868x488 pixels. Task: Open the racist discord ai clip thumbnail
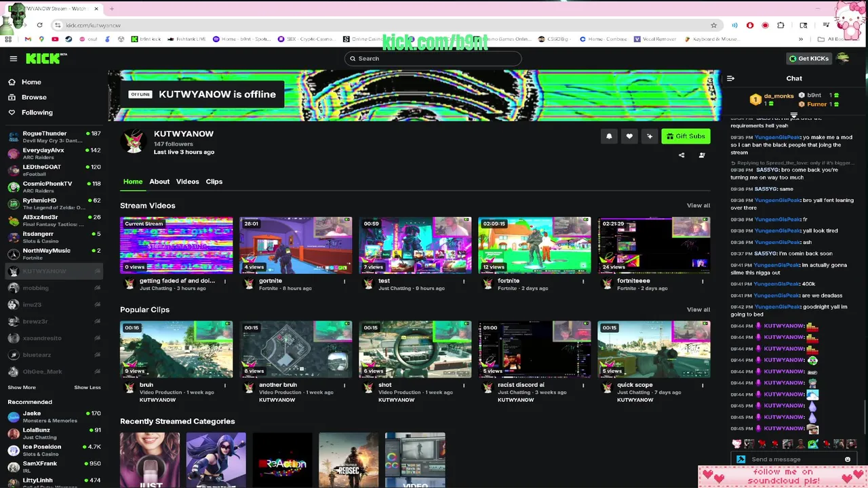(534, 350)
